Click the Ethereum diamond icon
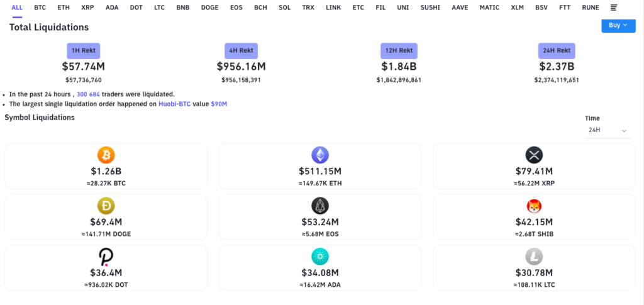644x305 pixels. tap(320, 155)
